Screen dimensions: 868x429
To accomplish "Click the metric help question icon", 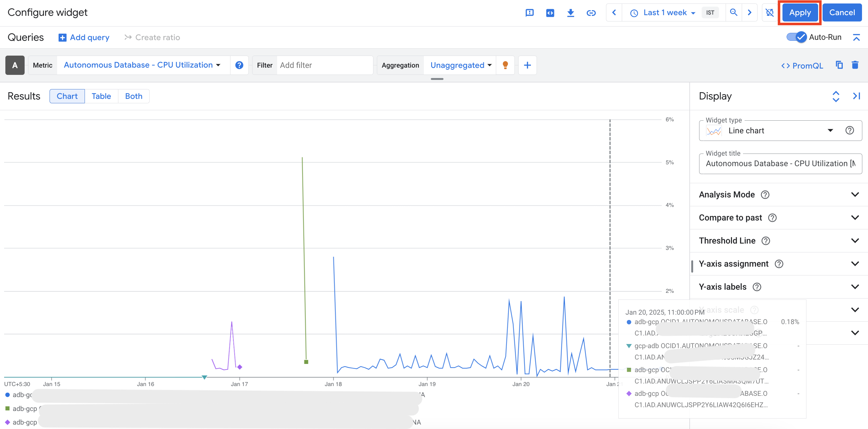I will pos(239,65).
